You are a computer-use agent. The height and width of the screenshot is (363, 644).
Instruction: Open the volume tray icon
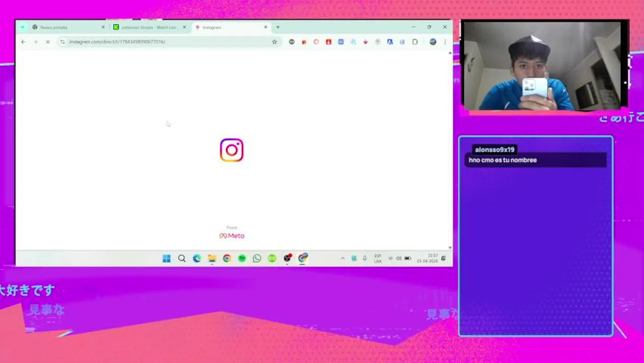[x=399, y=259]
